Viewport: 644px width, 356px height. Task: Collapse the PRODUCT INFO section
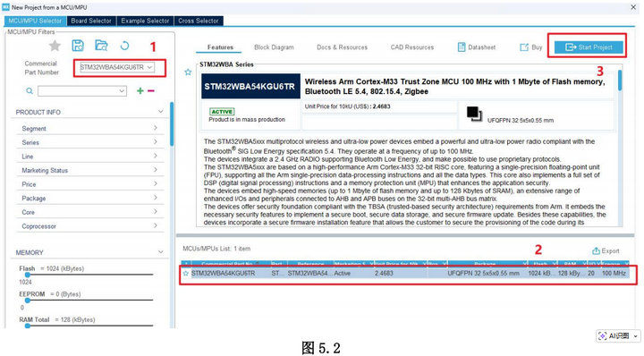tap(161, 112)
